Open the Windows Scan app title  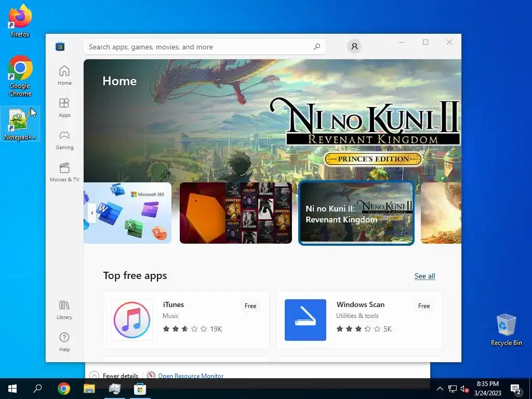tap(361, 304)
